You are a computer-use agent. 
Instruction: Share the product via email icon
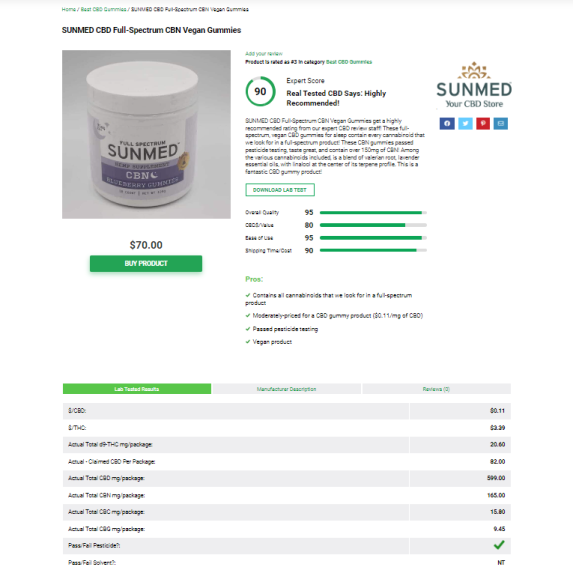coord(501,124)
